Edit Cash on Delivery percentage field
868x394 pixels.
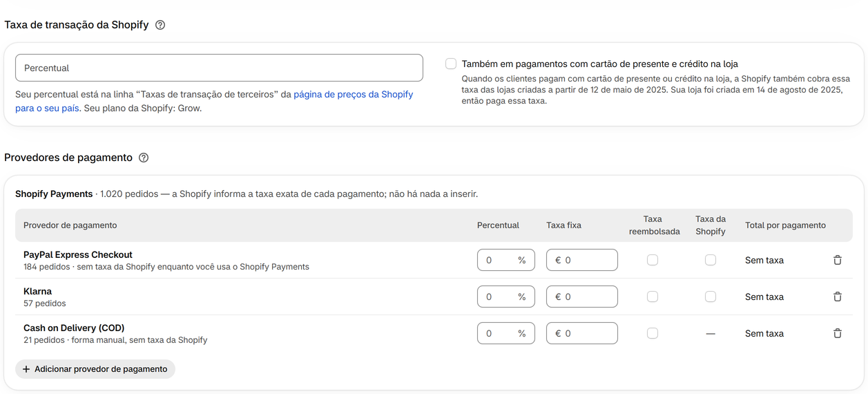(x=506, y=333)
